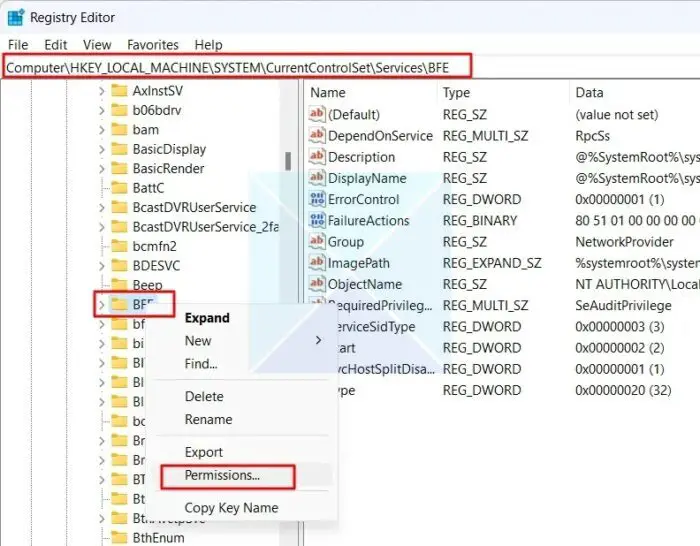Select the bam folder icon

coord(119,129)
